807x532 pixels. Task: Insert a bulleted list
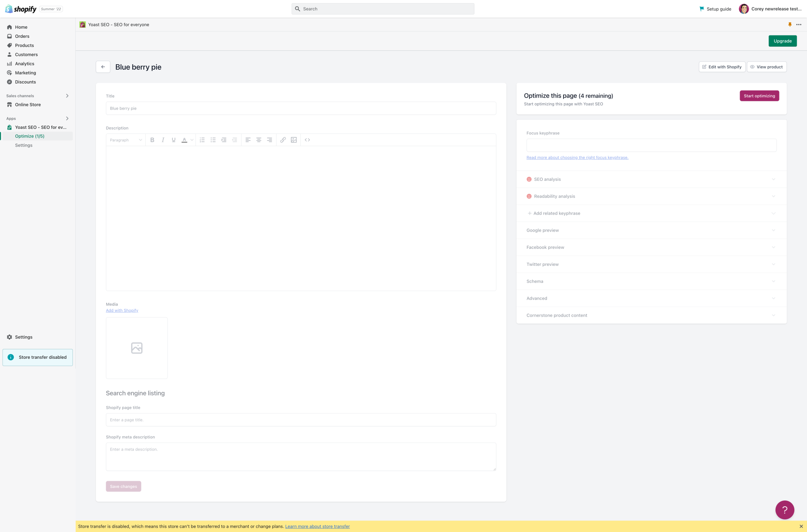click(x=213, y=140)
